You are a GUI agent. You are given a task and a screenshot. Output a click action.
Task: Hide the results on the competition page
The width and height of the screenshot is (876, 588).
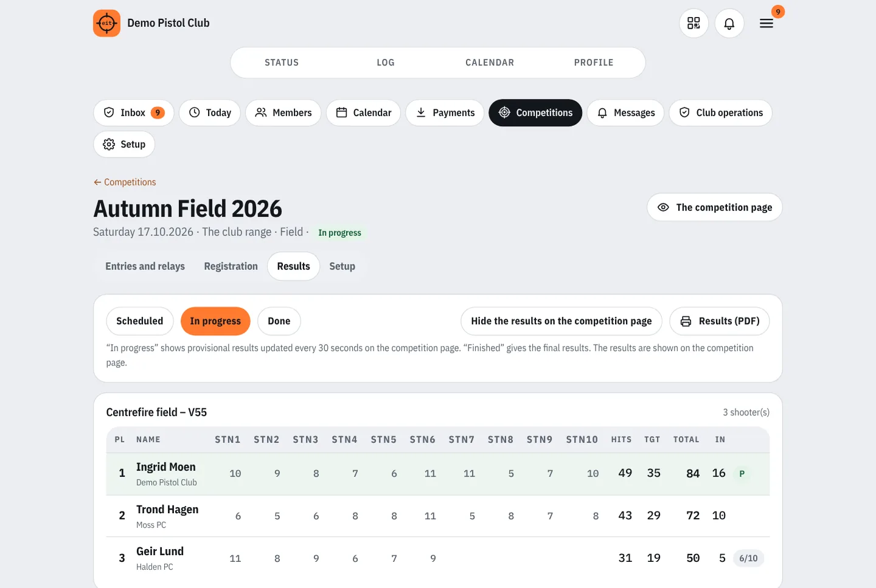tap(561, 321)
